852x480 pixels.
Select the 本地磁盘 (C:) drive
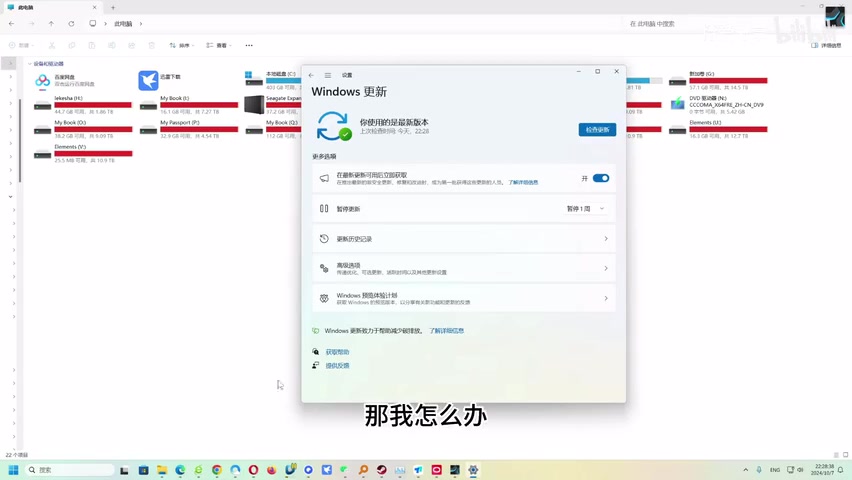[x=273, y=80]
